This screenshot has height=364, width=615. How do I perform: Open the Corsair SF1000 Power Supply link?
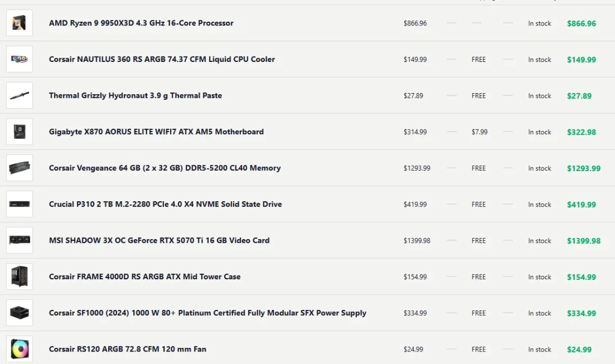pyautogui.click(x=208, y=313)
